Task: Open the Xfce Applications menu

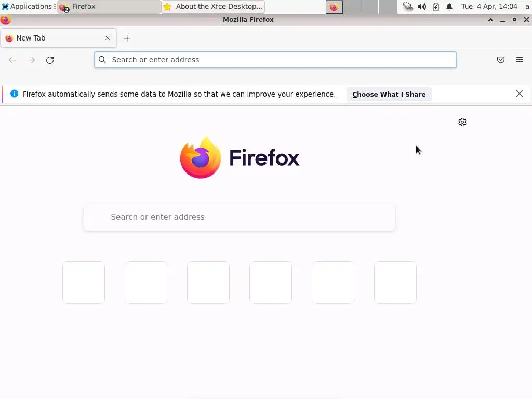Action: click(x=28, y=6)
